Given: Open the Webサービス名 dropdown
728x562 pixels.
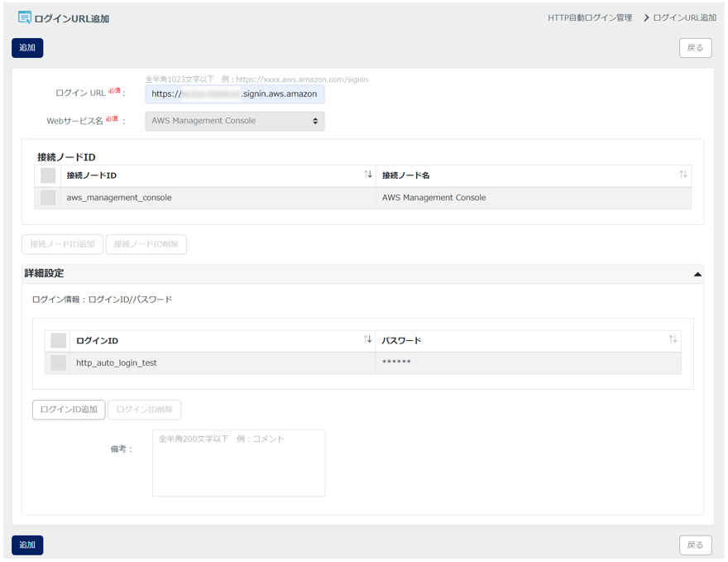Looking at the screenshot, I should tap(235, 121).
